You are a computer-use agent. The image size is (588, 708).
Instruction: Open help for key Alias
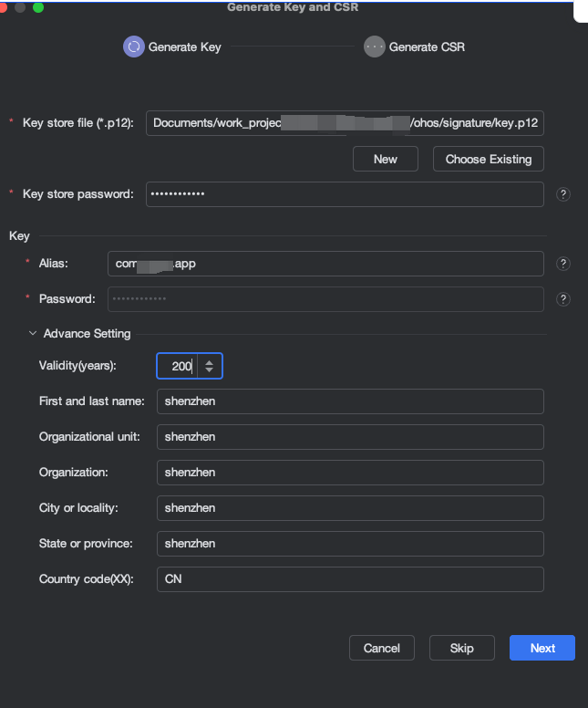(x=562, y=264)
